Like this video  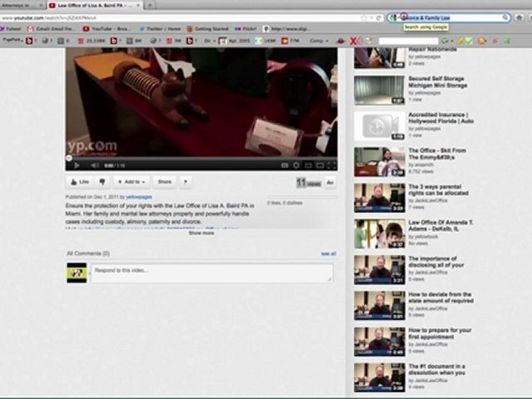(80, 182)
